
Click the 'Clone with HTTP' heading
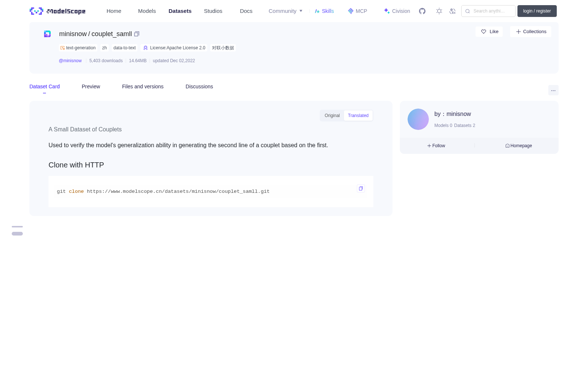(76, 165)
